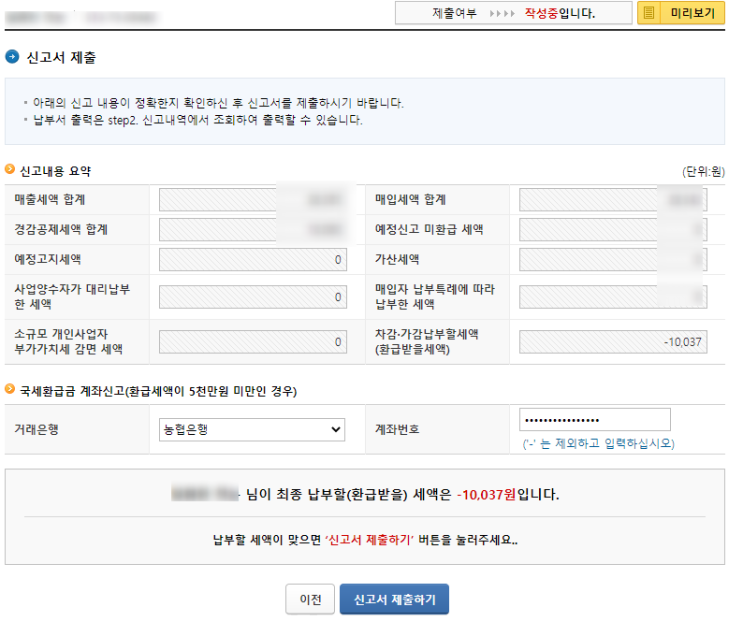Click the 소규모 개인사업자 부가가치세 감면 세액 field

tap(253, 342)
